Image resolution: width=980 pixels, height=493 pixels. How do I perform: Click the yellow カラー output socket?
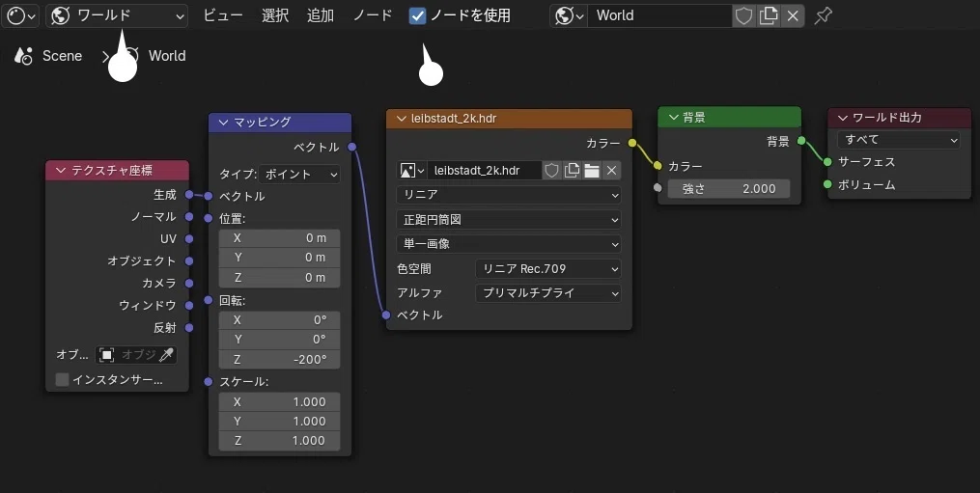pyautogui.click(x=632, y=143)
